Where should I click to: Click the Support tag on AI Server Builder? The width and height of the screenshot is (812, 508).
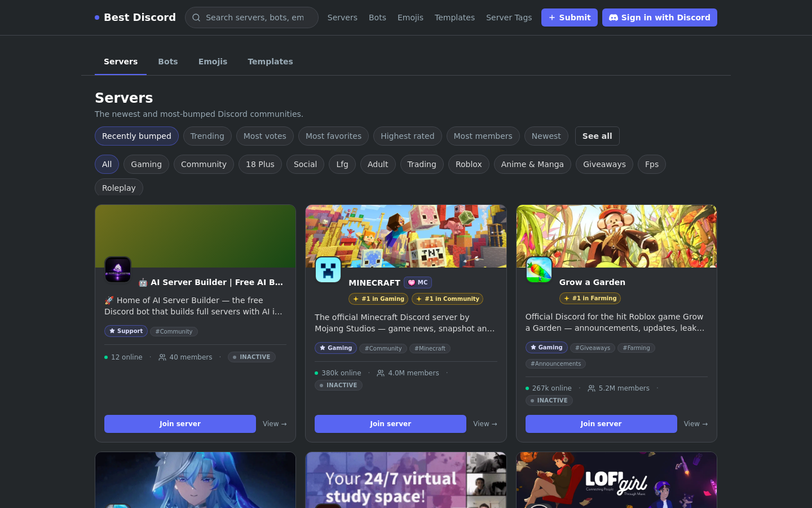(126, 331)
